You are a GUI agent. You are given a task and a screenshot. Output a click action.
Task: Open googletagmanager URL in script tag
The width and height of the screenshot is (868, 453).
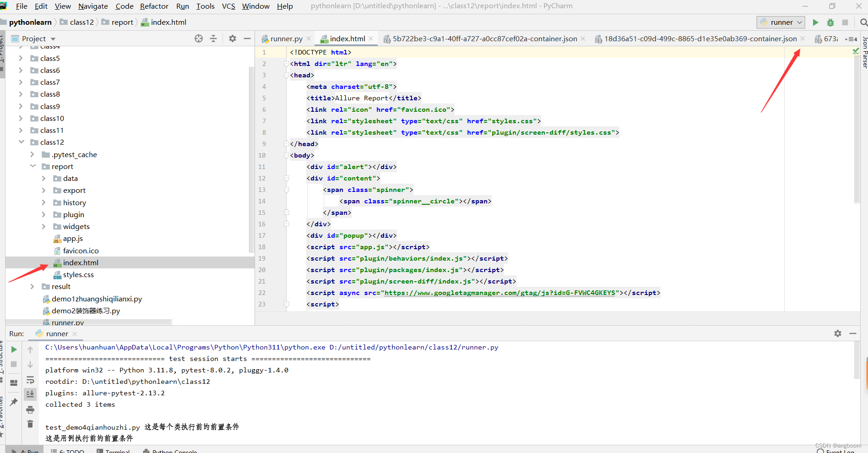click(x=499, y=293)
